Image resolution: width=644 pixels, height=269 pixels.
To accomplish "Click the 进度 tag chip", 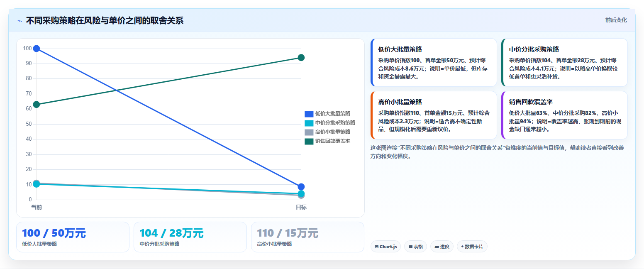I will coord(442,247).
